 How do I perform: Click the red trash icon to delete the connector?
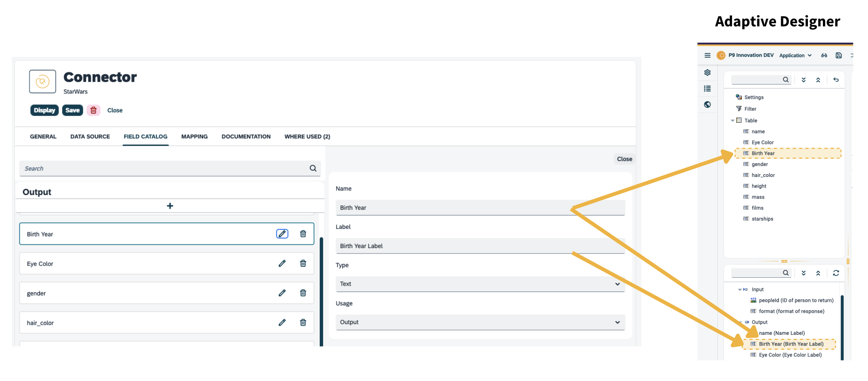(93, 110)
